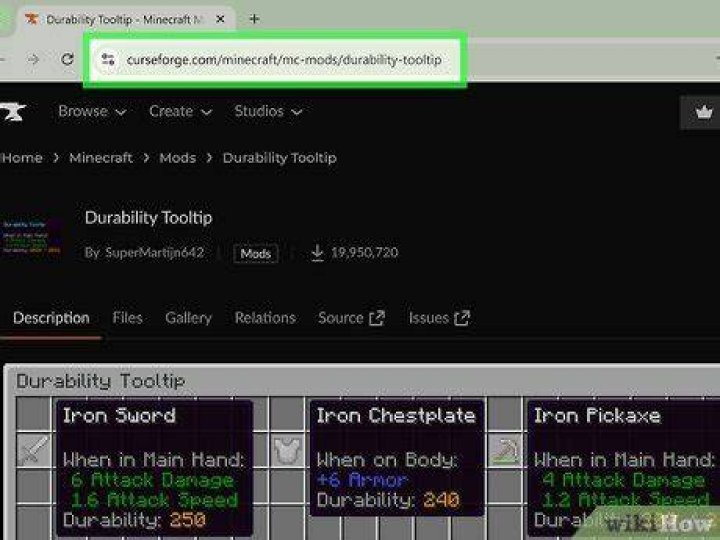The height and width of the screenshot is (540, 720).
Task: Click the CurseForge anvil logo
Action: (13, 112)
